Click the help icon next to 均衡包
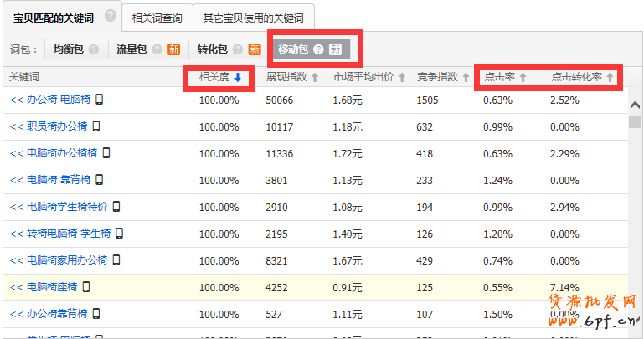This screenshot has height=339, width=644. pyautogui.click(x=94, y=49)
